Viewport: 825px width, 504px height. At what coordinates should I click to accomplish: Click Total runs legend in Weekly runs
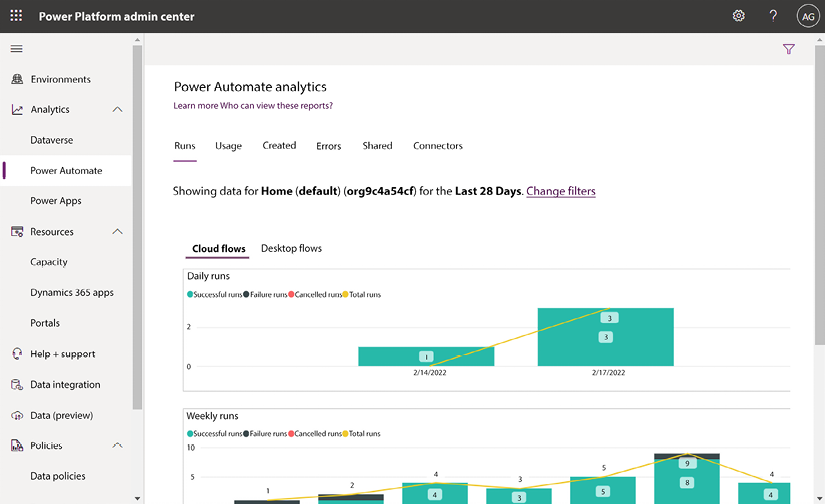(x=361, y=434)
